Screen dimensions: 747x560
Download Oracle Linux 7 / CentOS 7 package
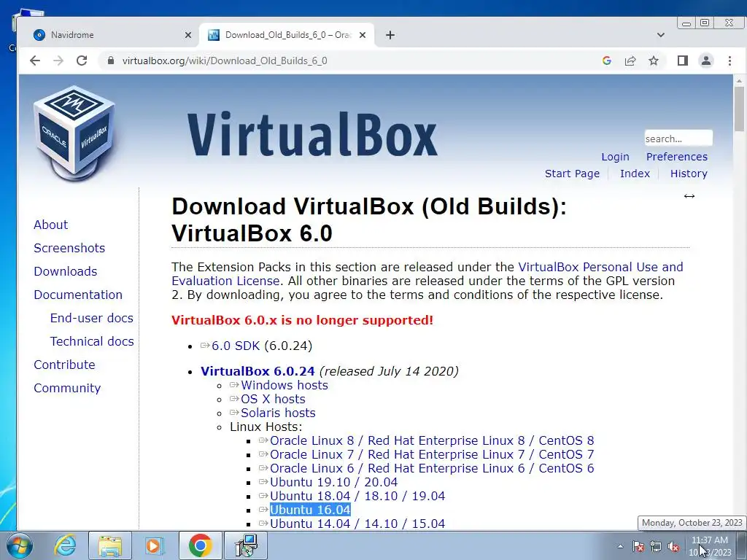[432, 454]
